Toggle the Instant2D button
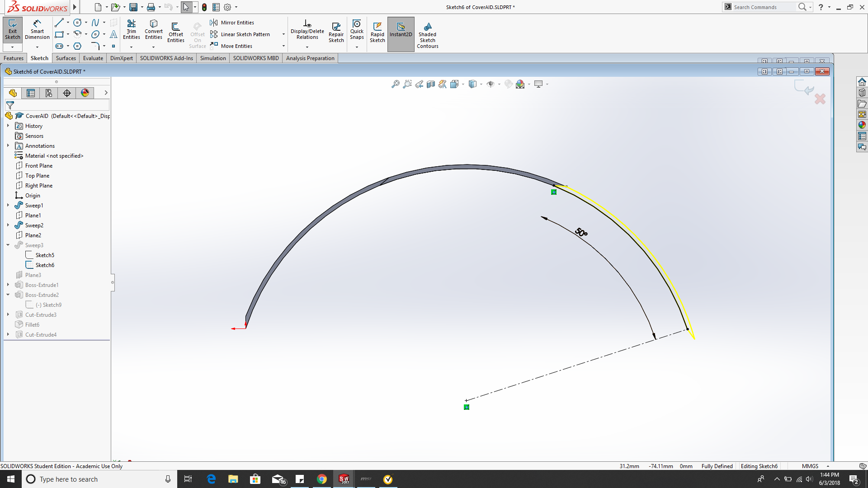 pos(401,34)
